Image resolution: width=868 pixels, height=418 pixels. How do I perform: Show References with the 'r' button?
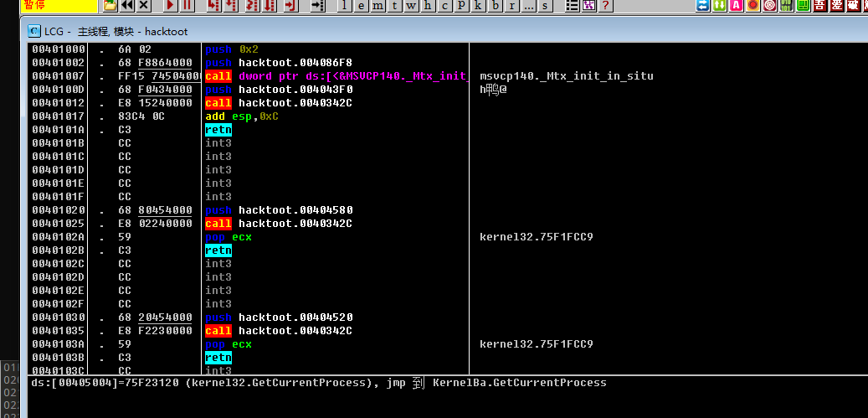click(511, 6)
